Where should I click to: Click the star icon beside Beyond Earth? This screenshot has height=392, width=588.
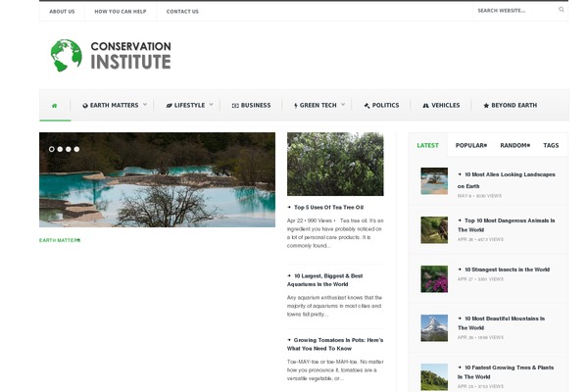(486, 106)
